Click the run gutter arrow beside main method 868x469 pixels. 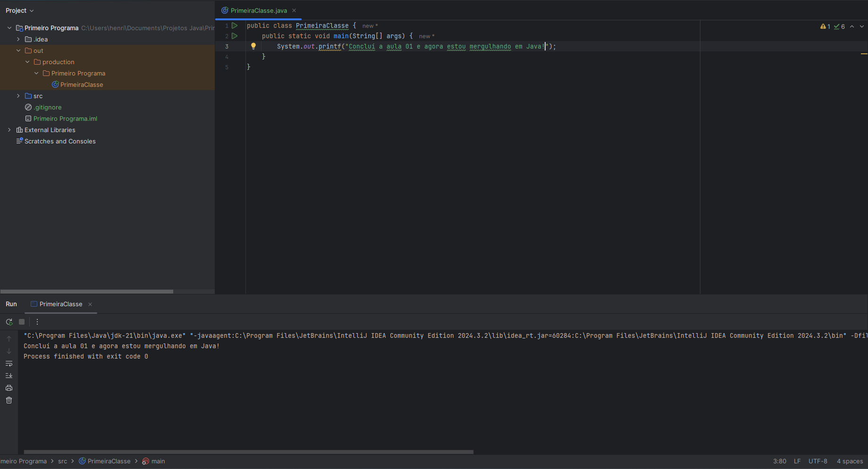[x=235, y=36]
